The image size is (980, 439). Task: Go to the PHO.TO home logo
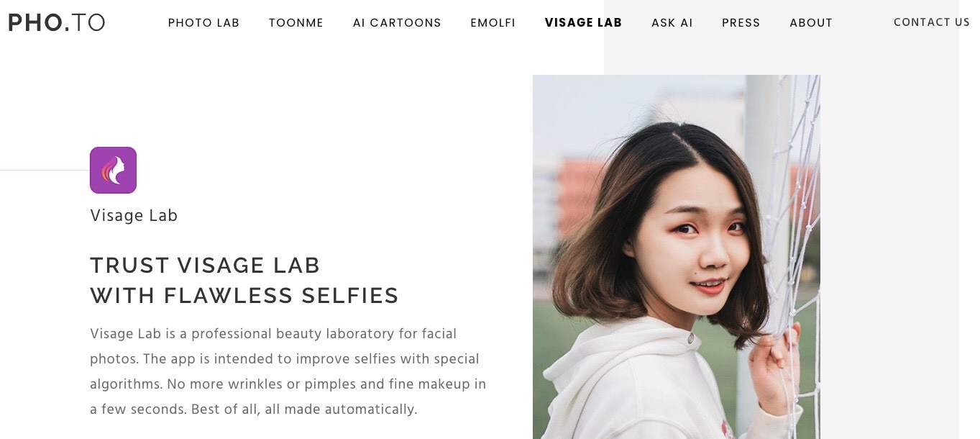click(x=56, y=22)
